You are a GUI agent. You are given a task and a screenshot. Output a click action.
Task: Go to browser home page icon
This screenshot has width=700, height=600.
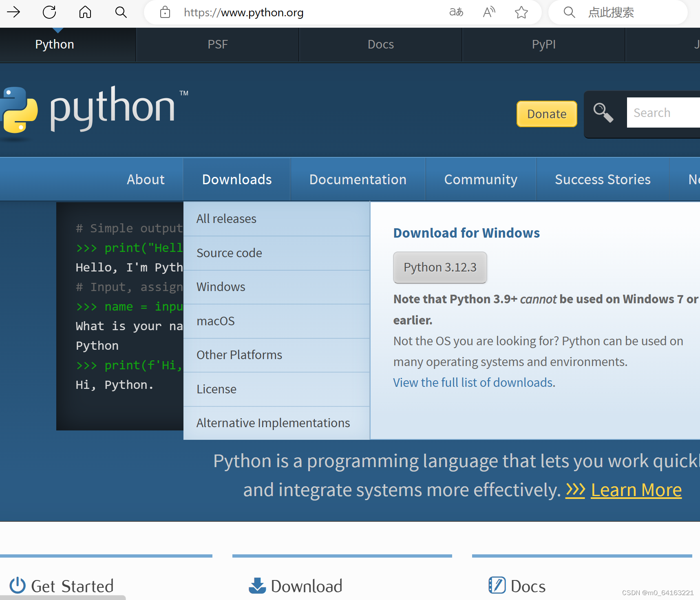(85, 12)
